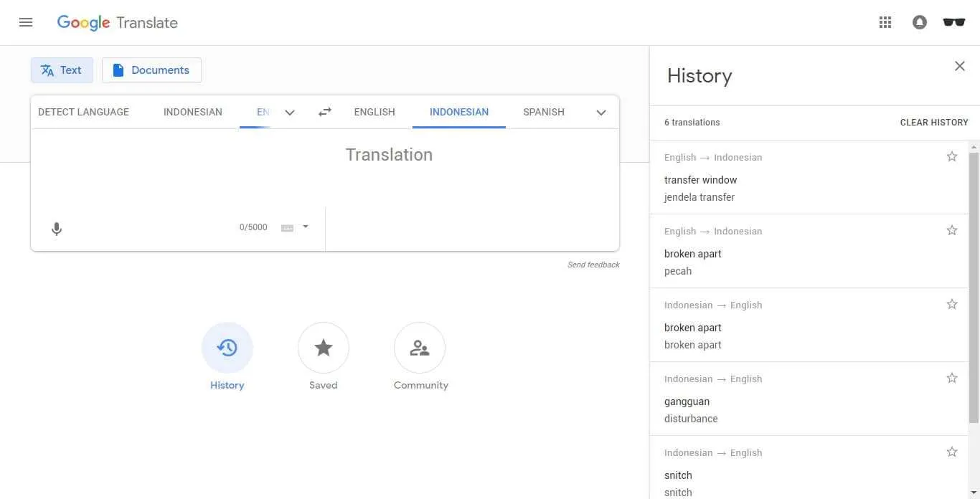
Task: Click the 'jendela transfer' translation text
Action: [699, 197]
